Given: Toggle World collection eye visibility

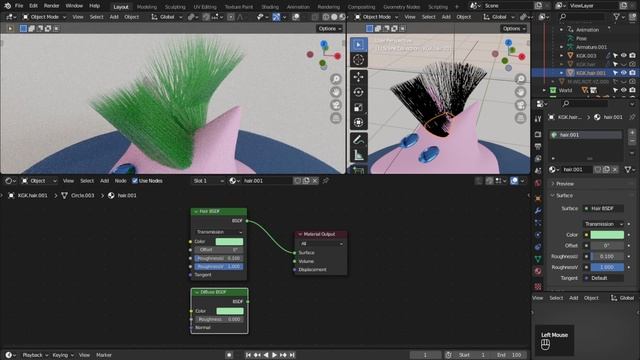Looking at the screenshot, I should 624,90.
